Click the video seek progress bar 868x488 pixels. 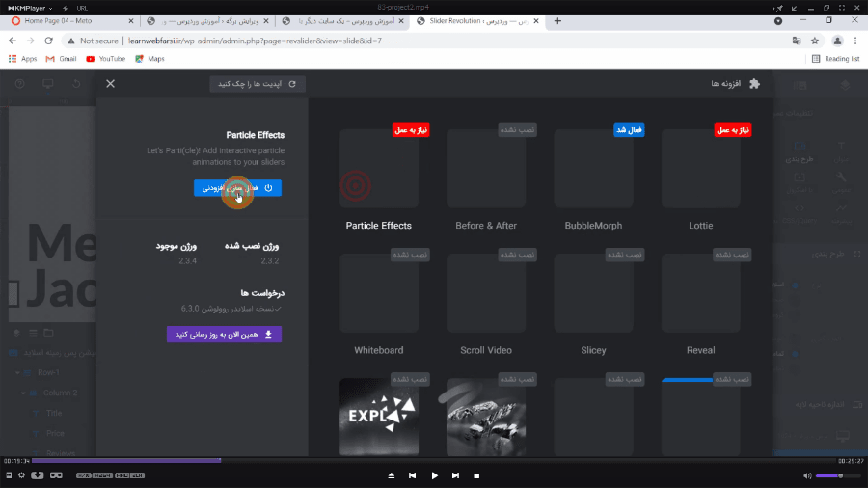click(x=434, y=460)
